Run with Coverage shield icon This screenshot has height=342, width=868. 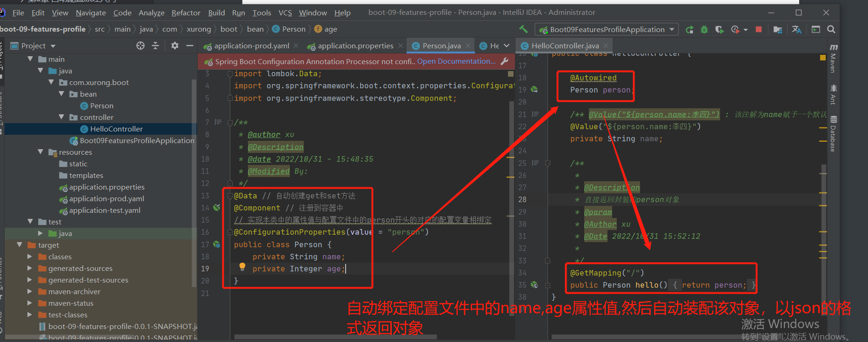point(719,29)
